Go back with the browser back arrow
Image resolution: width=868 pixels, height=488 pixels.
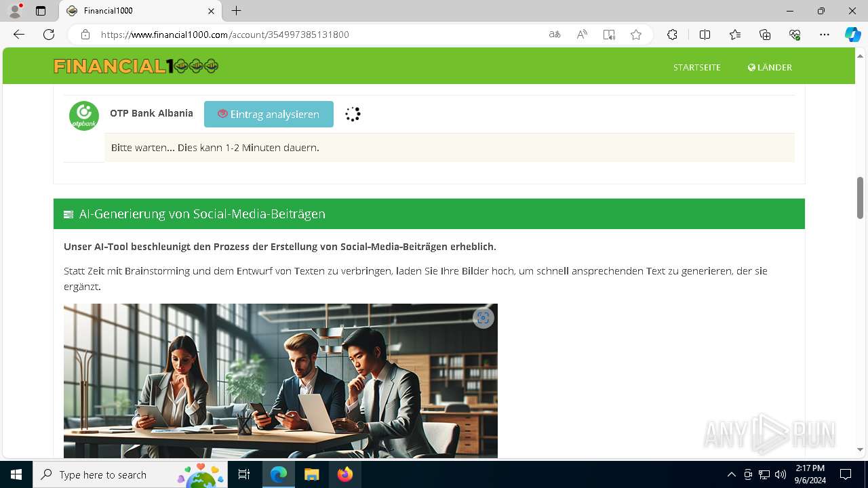coord(19,35)
